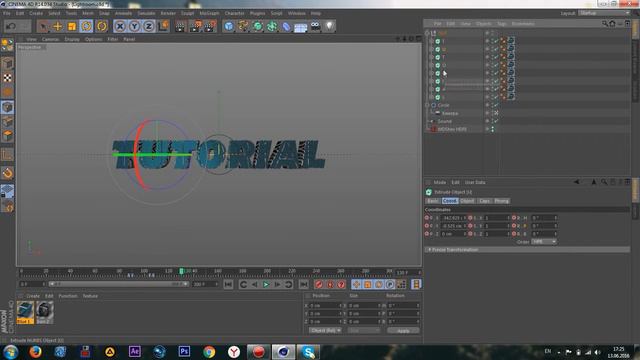Image resolution: width=640 pixels, height=360 pixels.
Task: Open After Effects from taskbar
Action: (x=134, y=351)
